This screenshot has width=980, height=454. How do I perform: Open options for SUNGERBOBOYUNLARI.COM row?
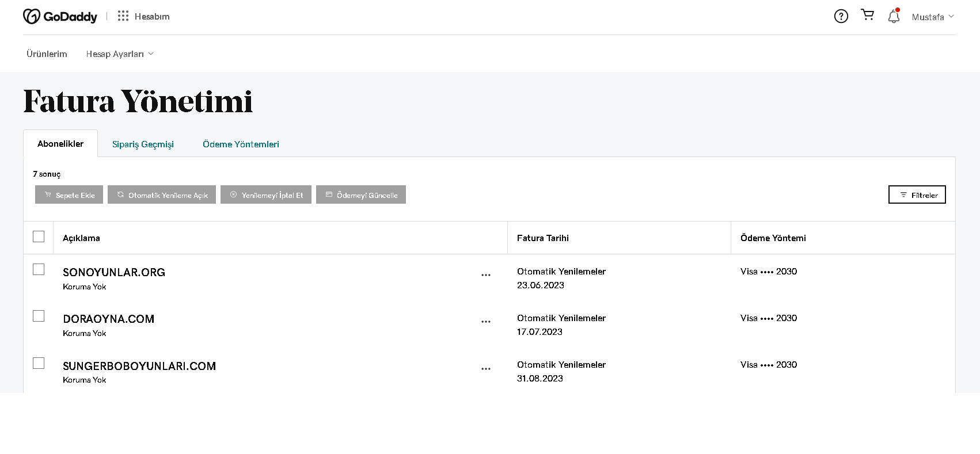click(x=486, y=369)
